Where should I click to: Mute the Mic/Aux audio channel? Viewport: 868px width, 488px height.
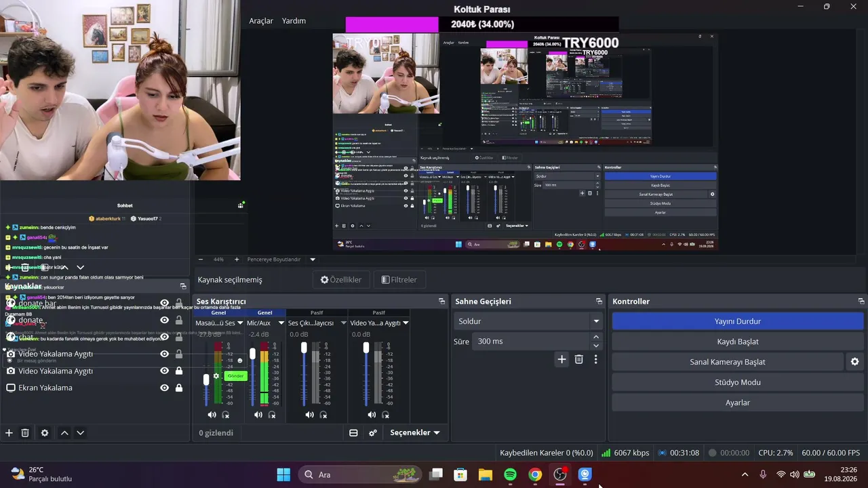(x=258, y=415)
